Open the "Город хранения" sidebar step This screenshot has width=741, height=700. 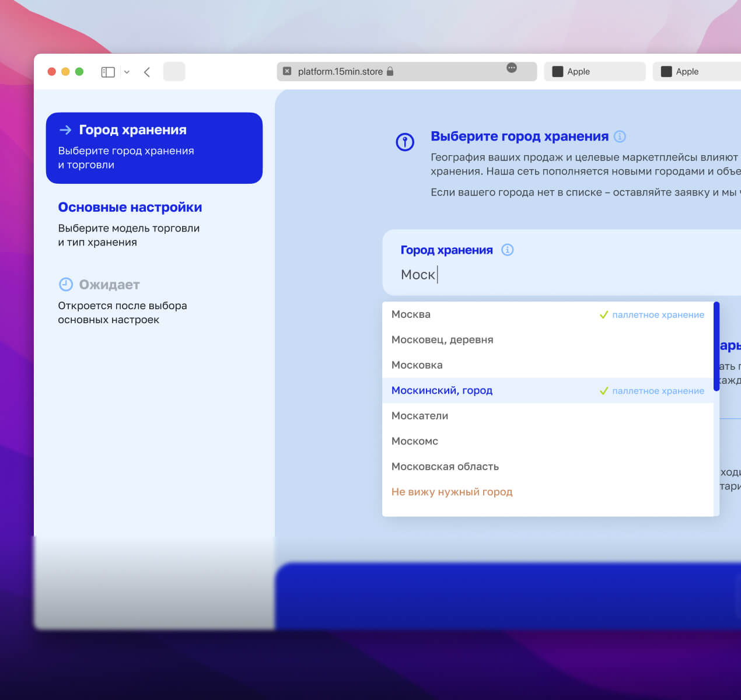tap(154, 148)
